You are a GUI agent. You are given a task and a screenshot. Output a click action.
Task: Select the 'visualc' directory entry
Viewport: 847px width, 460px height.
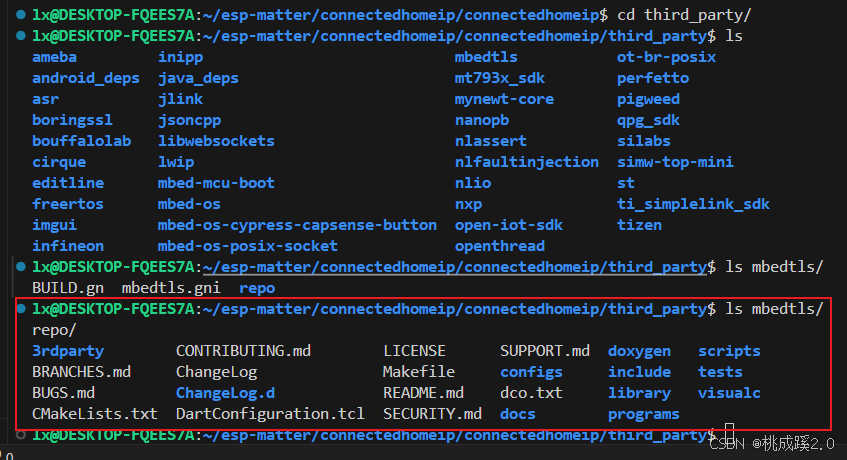tap(729, 394)
